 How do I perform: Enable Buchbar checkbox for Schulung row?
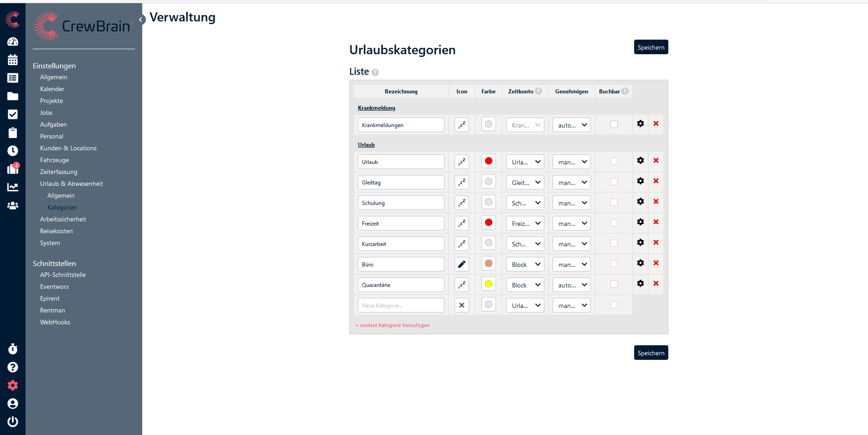point(614,202)
